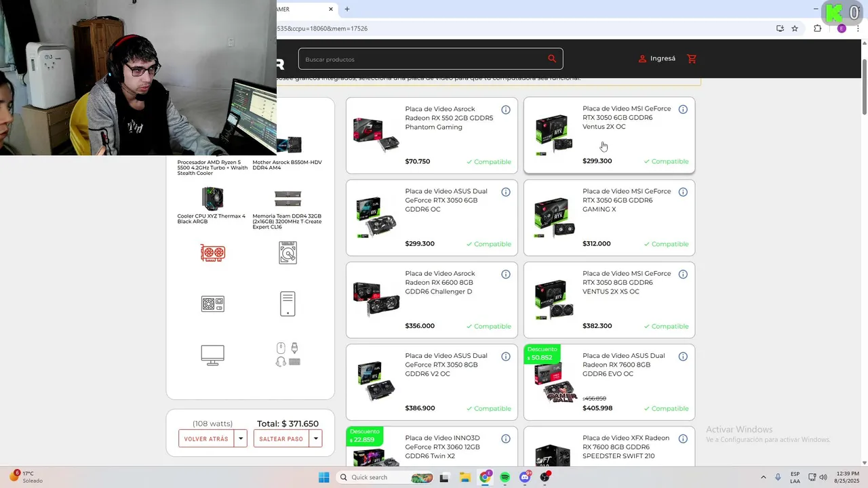The height and width of the screenshot is (488, 868).
Task: Open info icon for INNO3D RTX 3060 Twin X2
Action: 506,439
